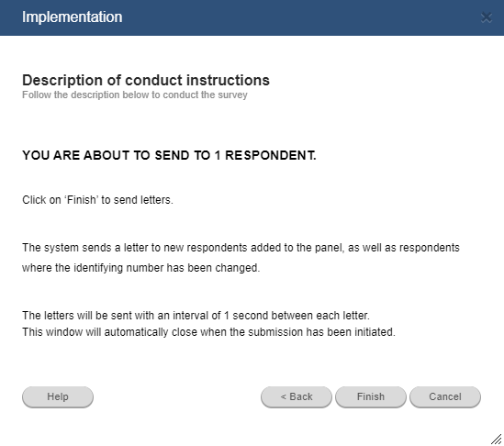The height and width of the screenshot is (446, 504).
Task: Click the 'identifying number has been changed' line
Action: coord(140,268)
